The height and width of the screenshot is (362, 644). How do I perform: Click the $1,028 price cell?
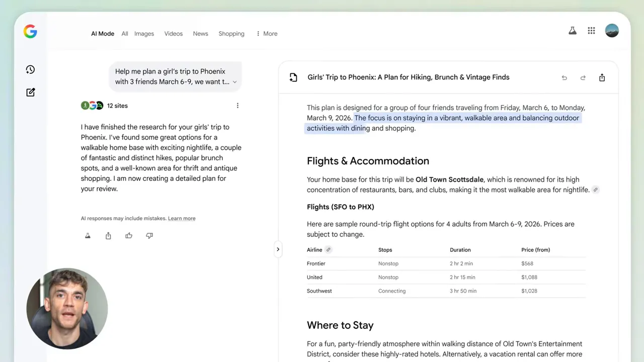click(529, 291)
